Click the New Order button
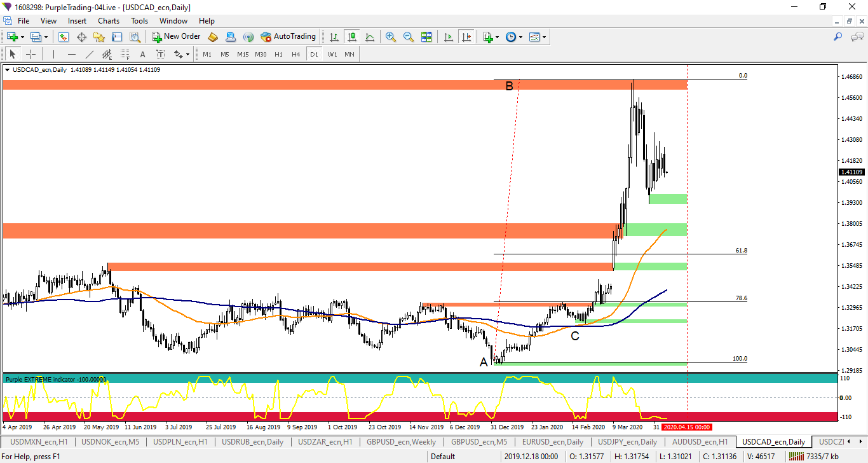Image resolution: width=868 pixels, height=463 pixels. pyautogui.click(x=176, y=37)
